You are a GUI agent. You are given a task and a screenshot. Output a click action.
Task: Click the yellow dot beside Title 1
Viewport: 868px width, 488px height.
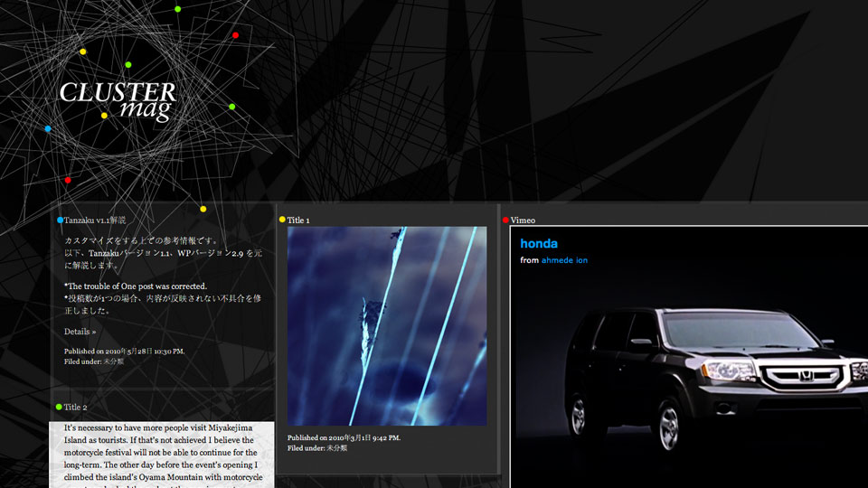(x=282, y=220)
